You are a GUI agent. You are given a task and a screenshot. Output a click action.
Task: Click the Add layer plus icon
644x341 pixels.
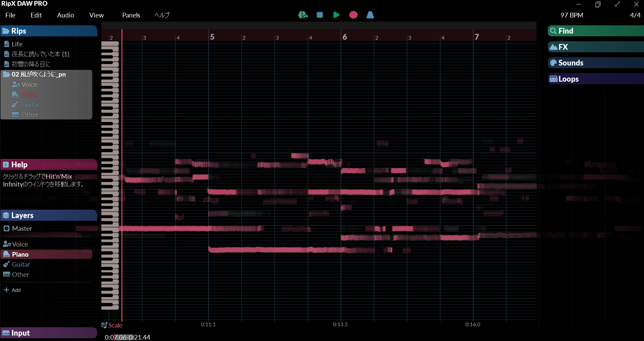[6, 290]
